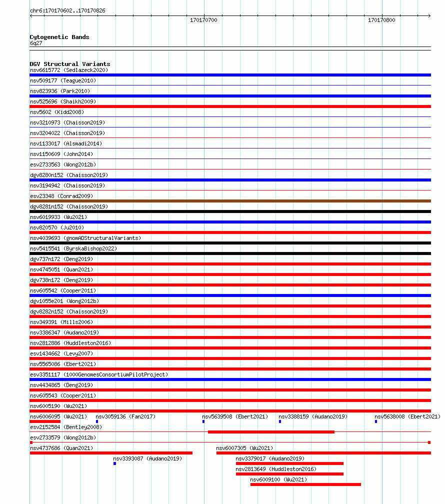Select the red bar of nsv6009100

(x=305, y=484)
